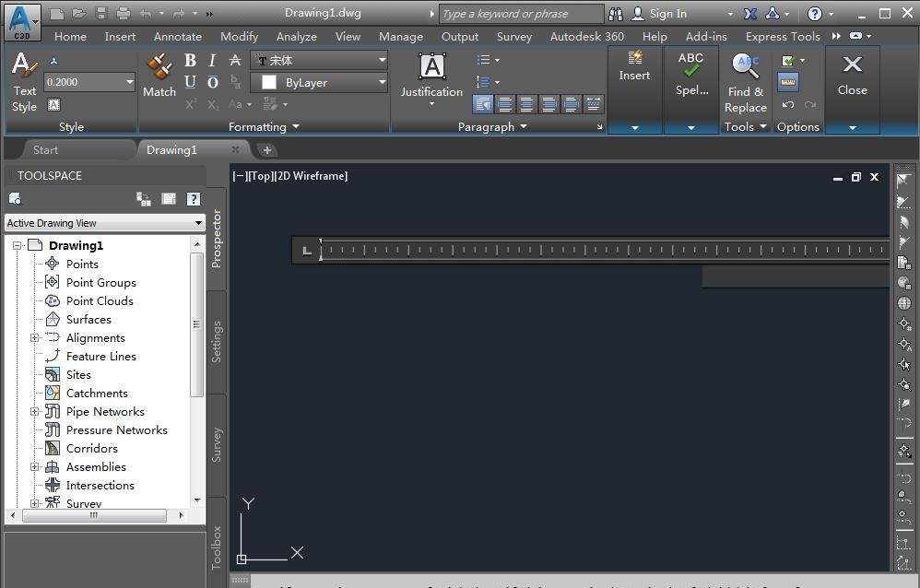Expand the Paragraph panel
This screenshot has width=920, height=588.
[492, 127]
